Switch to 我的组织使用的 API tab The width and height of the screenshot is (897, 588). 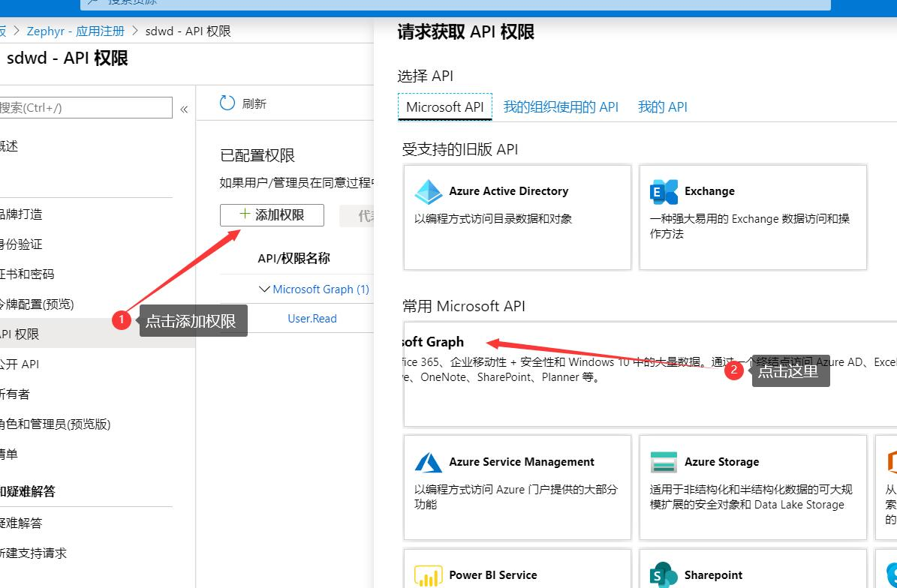click(561, 106)
